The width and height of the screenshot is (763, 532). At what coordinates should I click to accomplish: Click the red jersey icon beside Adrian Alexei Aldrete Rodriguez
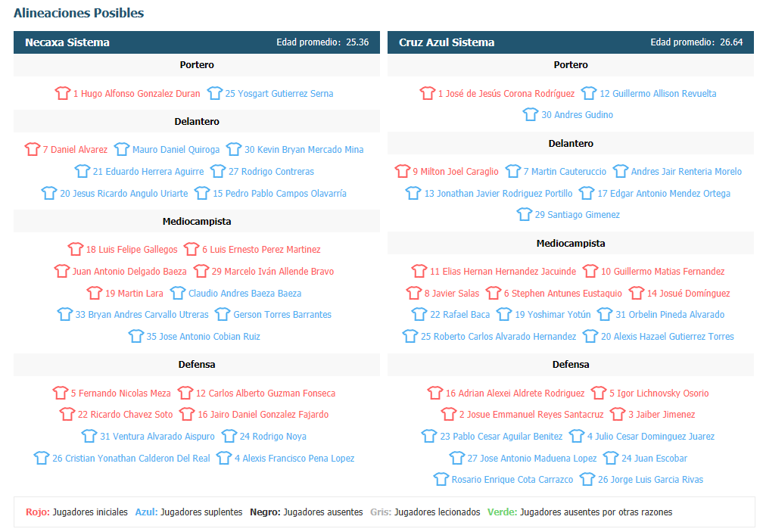click(x=435, y=393)
